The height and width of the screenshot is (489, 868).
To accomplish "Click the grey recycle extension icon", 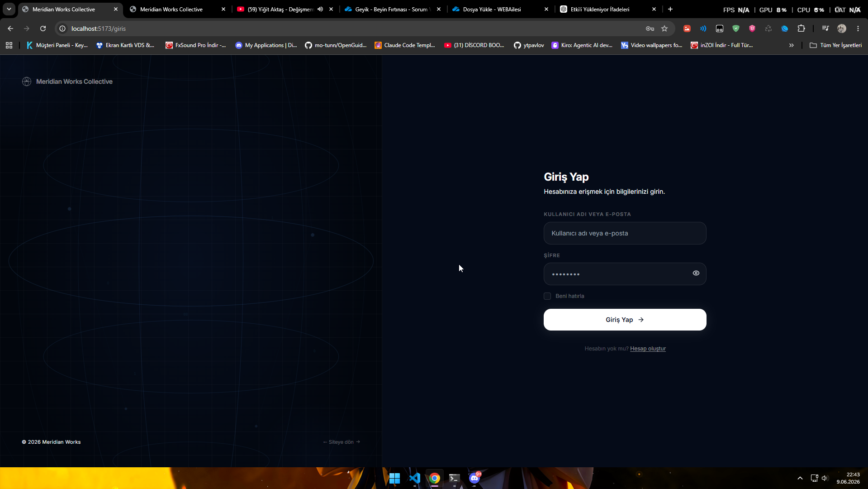I will (x=768, y=29).
